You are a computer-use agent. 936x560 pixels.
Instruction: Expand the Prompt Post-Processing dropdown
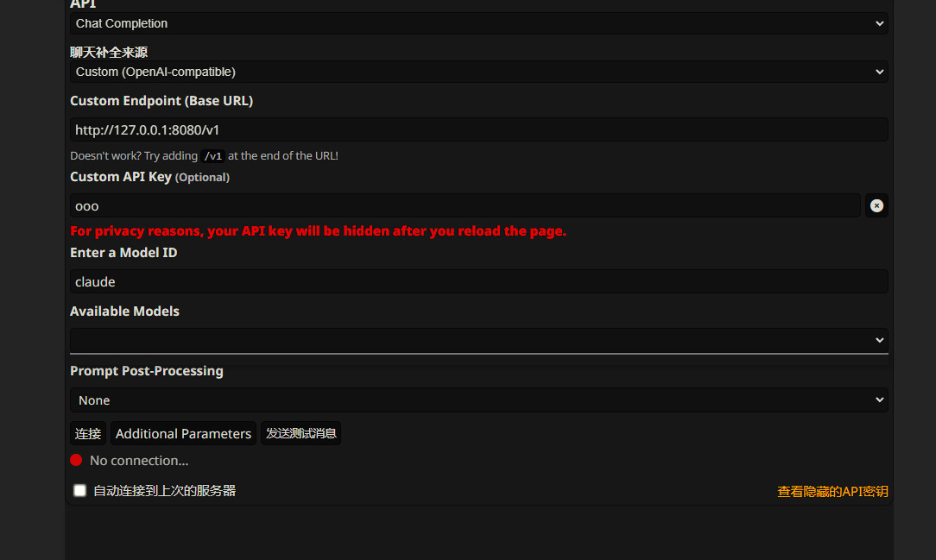tap(478, 400)
